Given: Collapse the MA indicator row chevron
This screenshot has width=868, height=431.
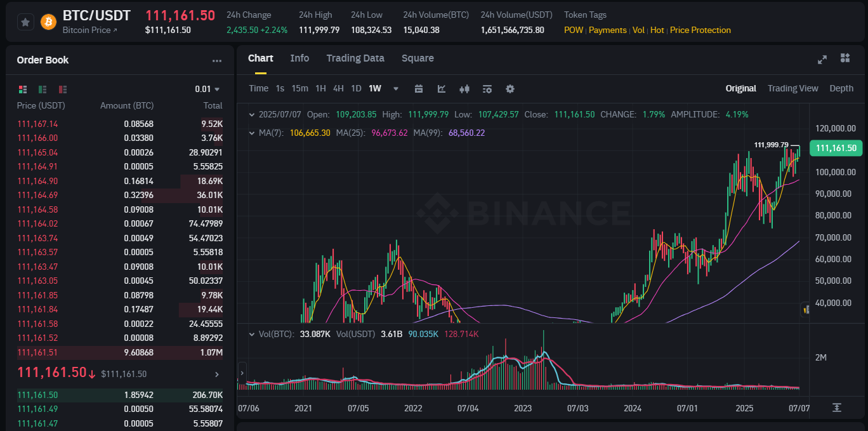Looking at the screenshot, I should tap(253, 133).
